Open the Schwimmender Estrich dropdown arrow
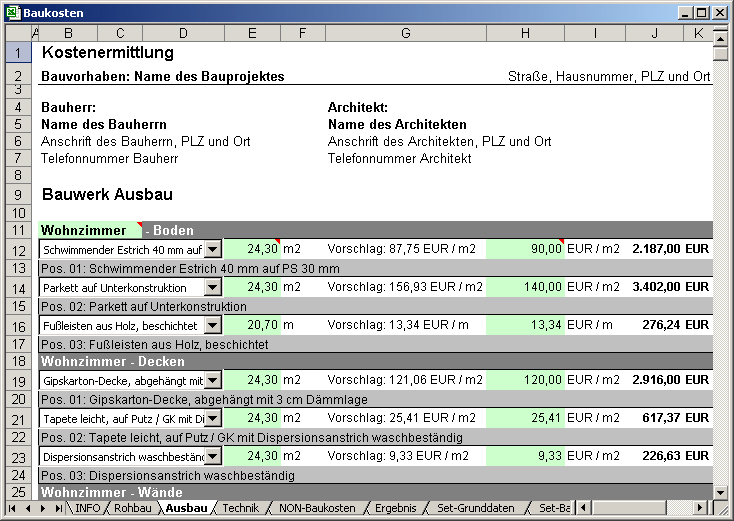This screenshot has height=521, width=734. (x=213, y=249)
